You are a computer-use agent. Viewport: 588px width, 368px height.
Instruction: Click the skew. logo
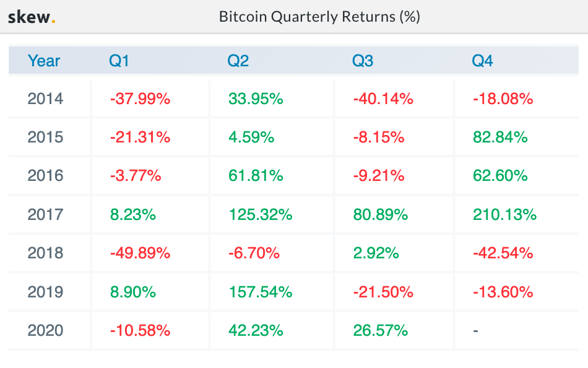31,17
